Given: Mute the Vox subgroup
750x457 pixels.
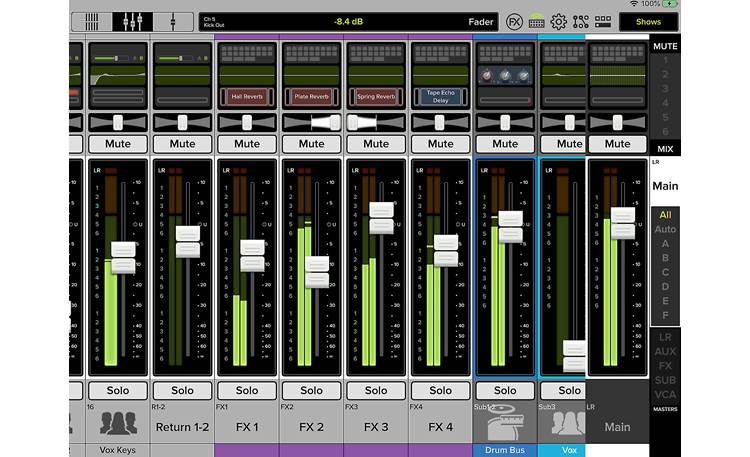Looking at the screenshot, I should coord(563,144).
